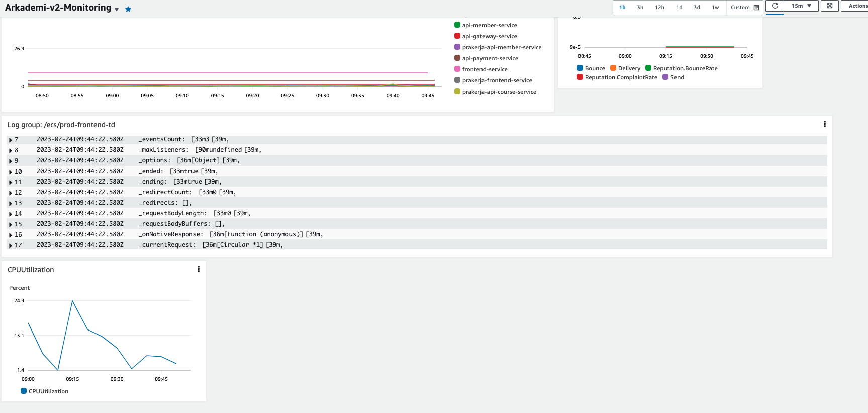868x413 pixels.
Task: Click the CPU chart peak near 09:15
Action: [x=72, y=301]
